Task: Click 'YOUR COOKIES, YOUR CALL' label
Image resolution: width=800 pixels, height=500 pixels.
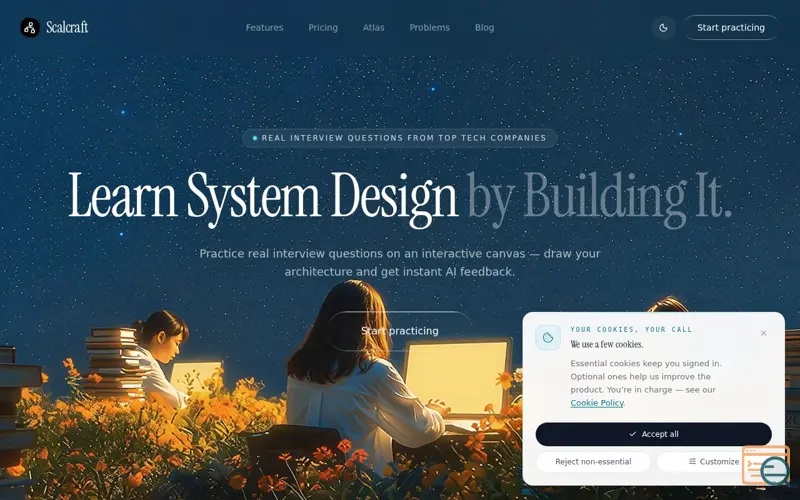Action: coord(631,330)
